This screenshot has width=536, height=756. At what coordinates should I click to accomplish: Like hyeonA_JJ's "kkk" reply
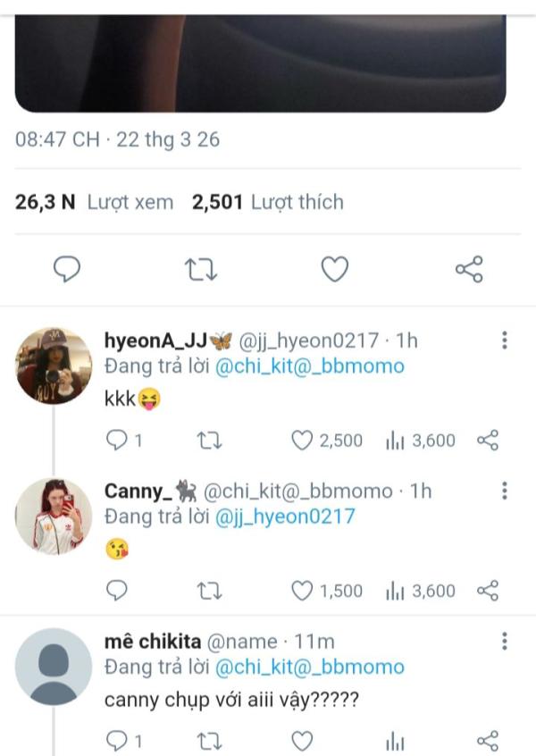click(304, 440)
